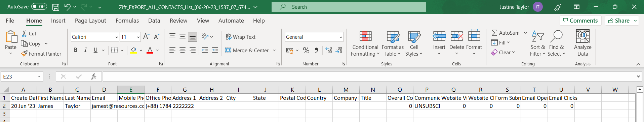Open the Formulas tab

(127, 21)
